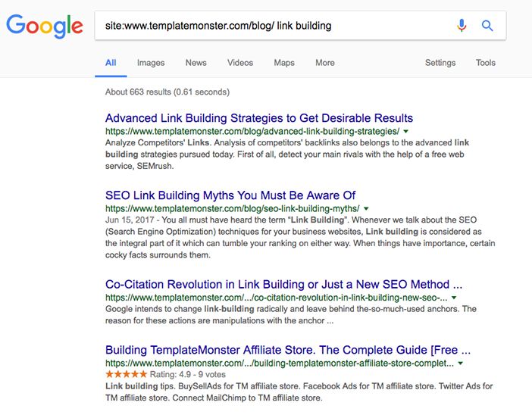The image size is (532, 415).
Task: Open SEO Link Building Myths result
Action: click(x=230, y=195)
